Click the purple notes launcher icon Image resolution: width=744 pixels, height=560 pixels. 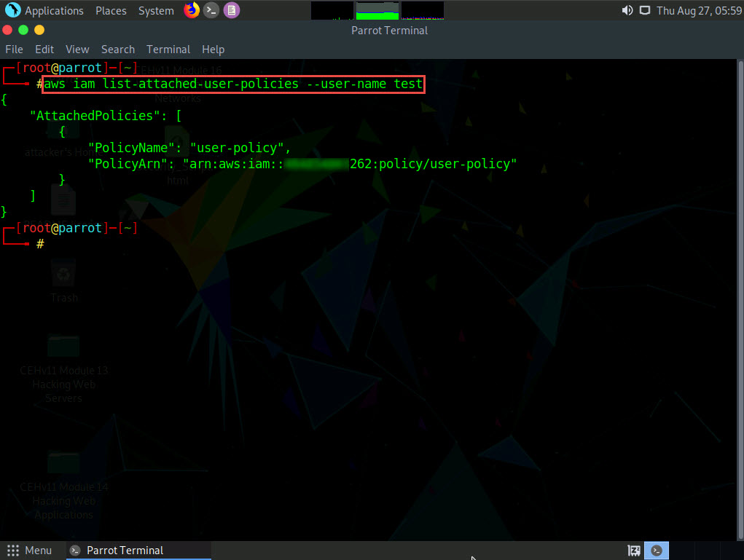231,10
